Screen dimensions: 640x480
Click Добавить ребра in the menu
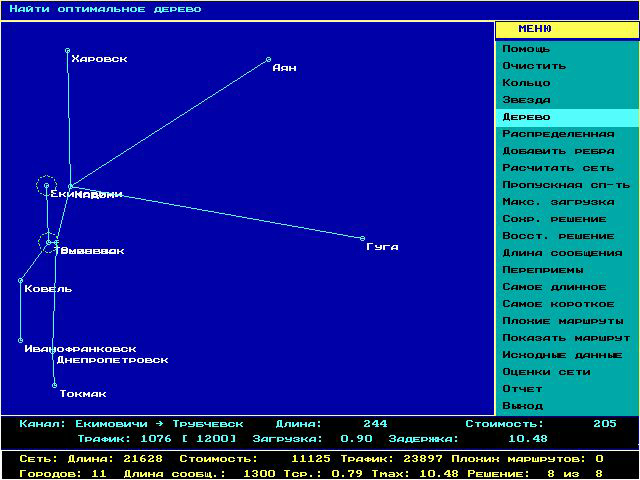tap(567, 151)
